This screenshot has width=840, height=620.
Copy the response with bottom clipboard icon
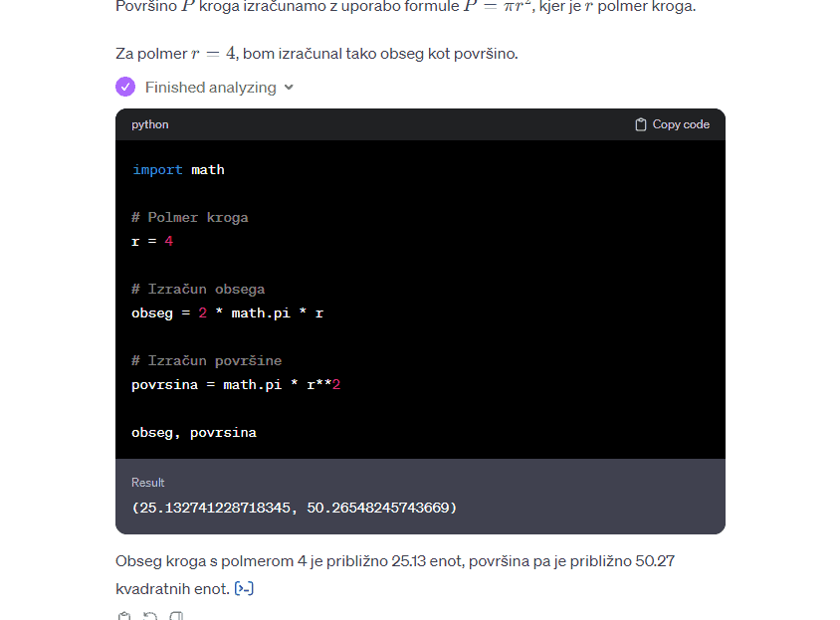[x=124, y=617]
